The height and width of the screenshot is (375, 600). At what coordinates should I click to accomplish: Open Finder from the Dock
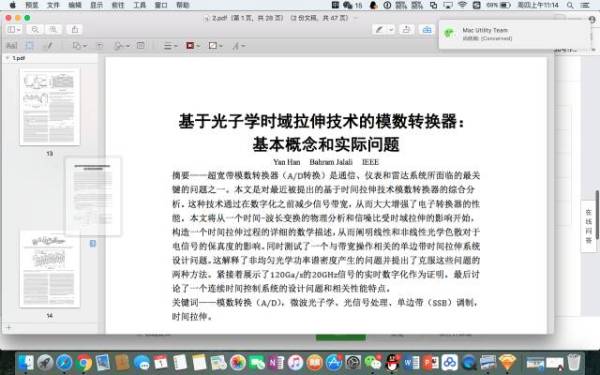26,362
